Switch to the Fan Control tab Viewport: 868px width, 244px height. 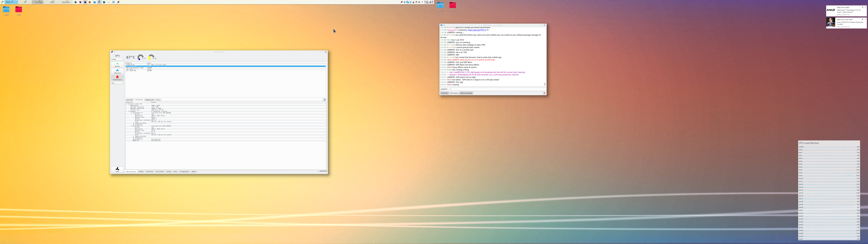click(x=160, y=172)
